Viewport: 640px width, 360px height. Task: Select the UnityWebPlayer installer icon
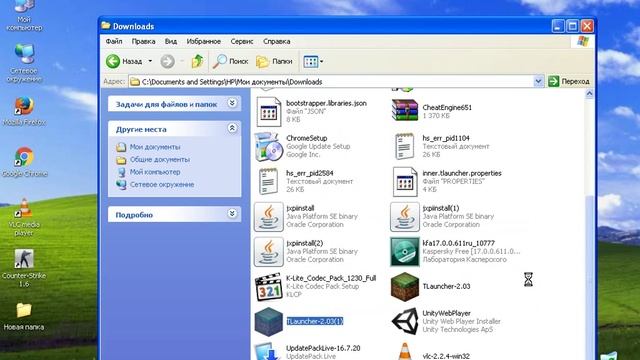click(404, 321)
